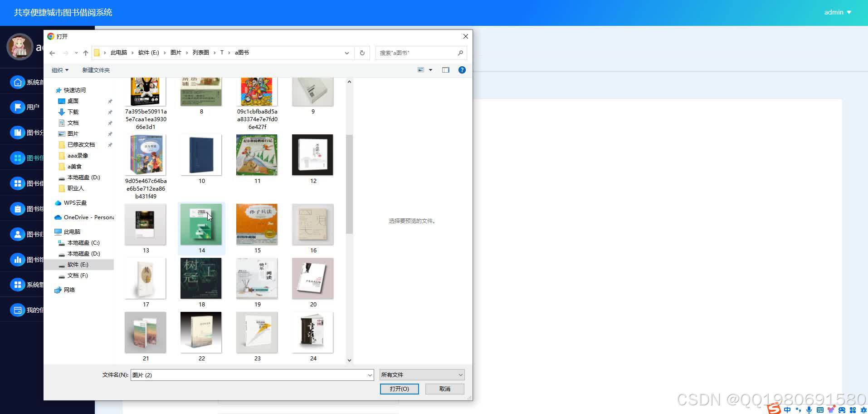Click 列表图 breadcrumb segment
The image size is (868, 414).
point(200,53)
